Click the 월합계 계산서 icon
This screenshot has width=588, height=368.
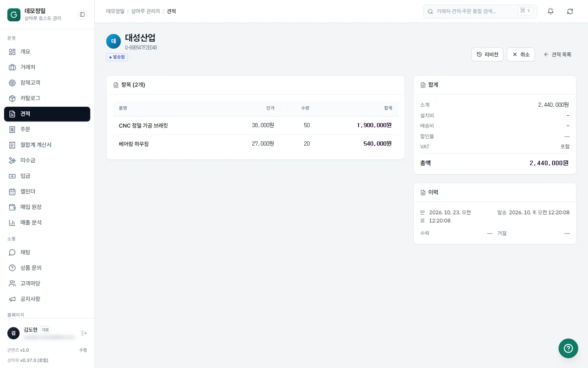(12, 145)
